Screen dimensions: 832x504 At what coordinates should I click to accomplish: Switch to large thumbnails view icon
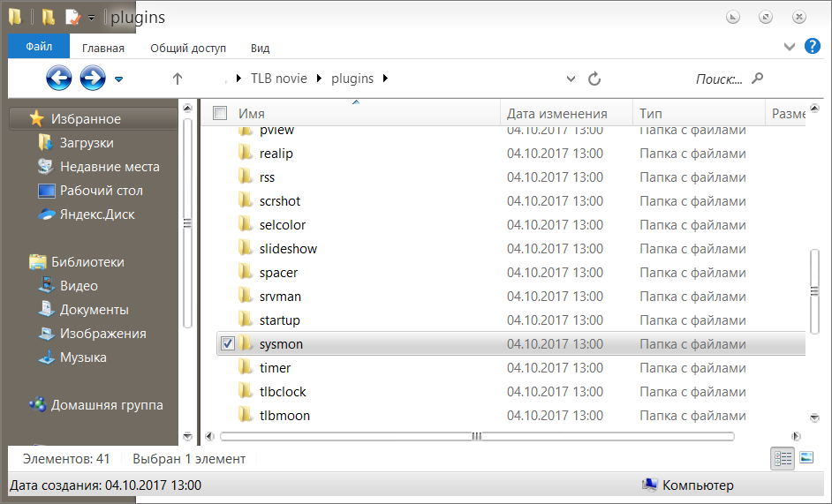click(x=806, y=457)
